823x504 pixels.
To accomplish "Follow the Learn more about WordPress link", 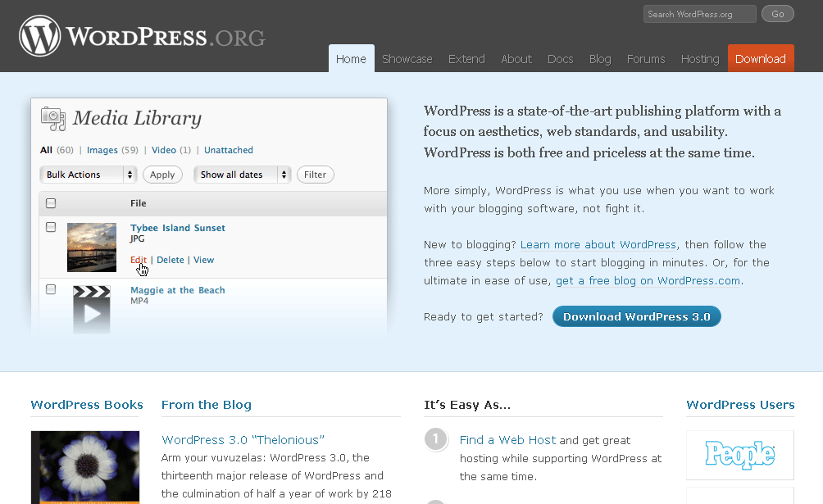I will click(598, 245).
